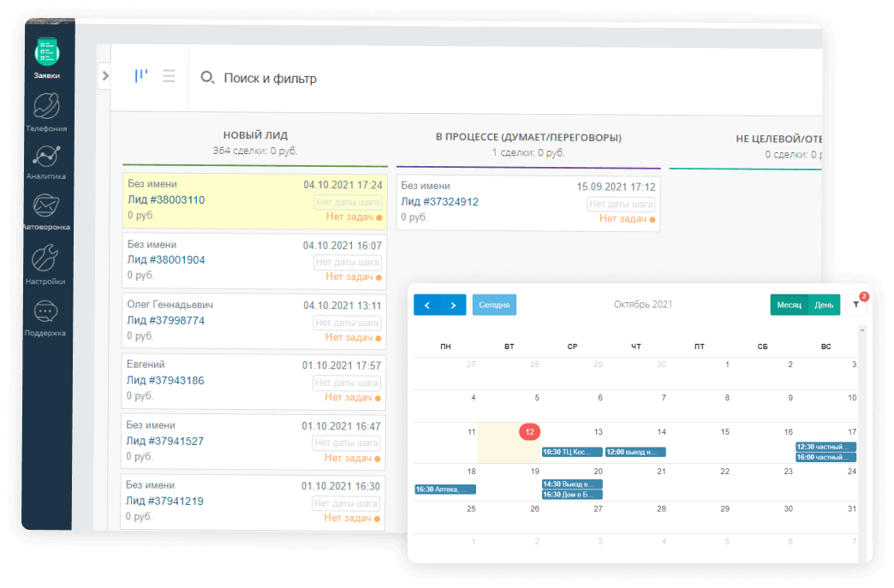Switch calendar to Месяц view
The image size is (894, 588).
[x=789, y=305]
